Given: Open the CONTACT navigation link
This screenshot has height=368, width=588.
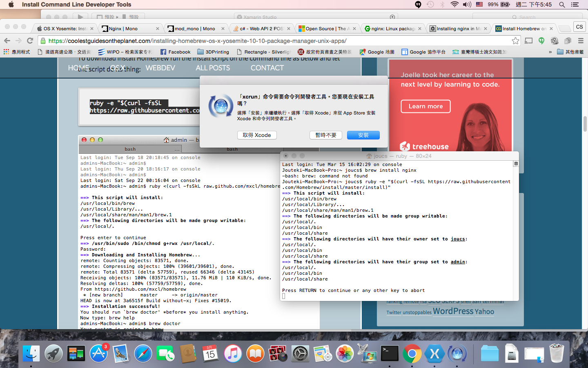Looking at the screenshot, I should (267, 68).
